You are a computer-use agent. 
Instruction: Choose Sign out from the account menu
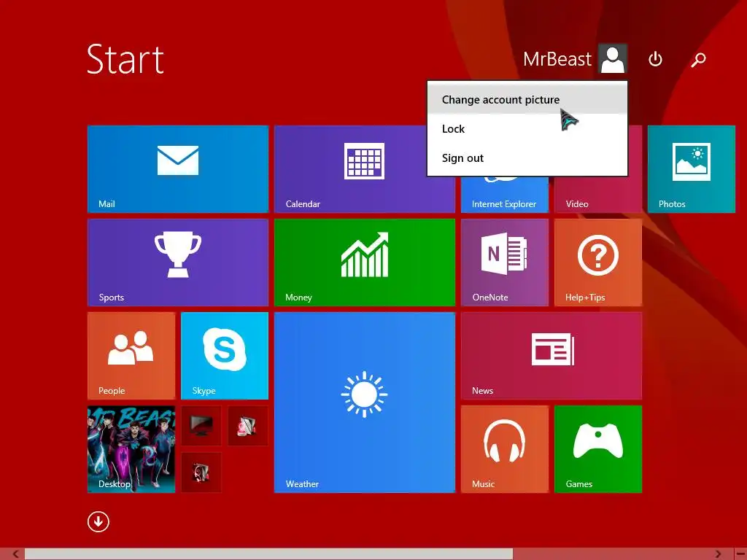(527, 157)
